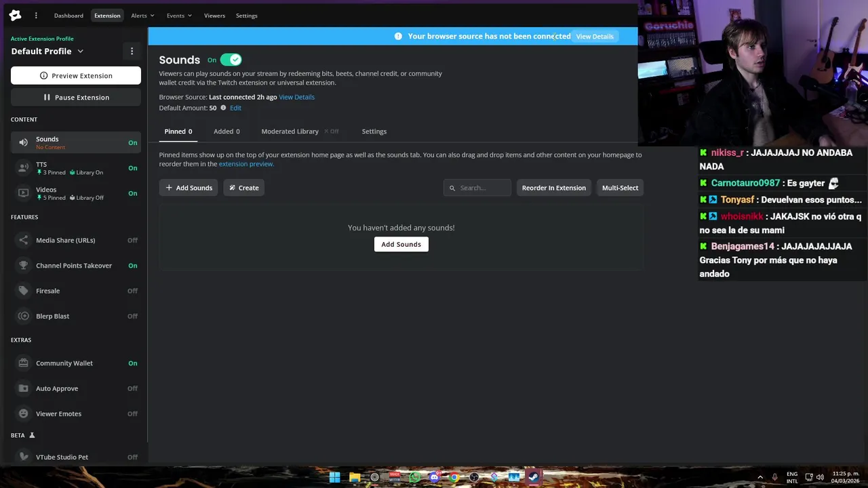
Task: Toggle the Auto Approve Off status
Action: click(133, 388)
